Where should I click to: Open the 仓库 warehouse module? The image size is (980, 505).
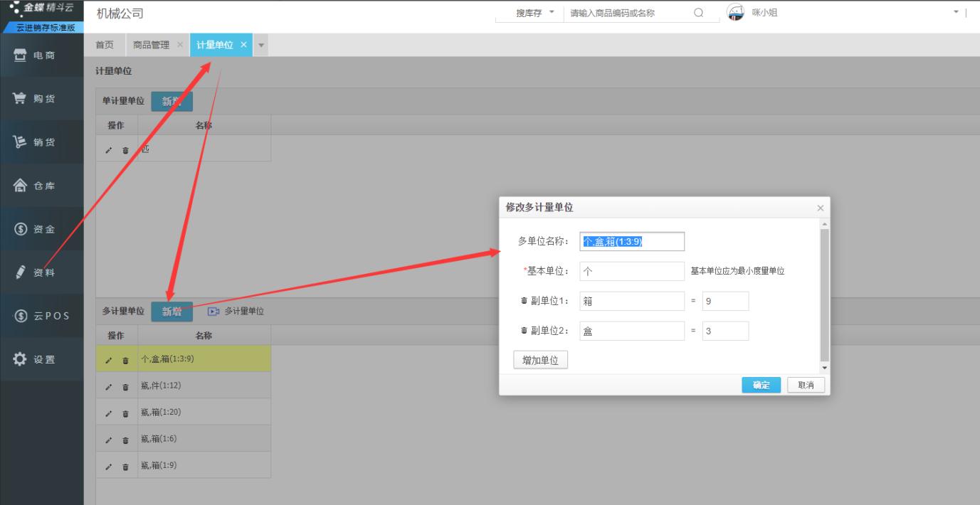point(41,186)
